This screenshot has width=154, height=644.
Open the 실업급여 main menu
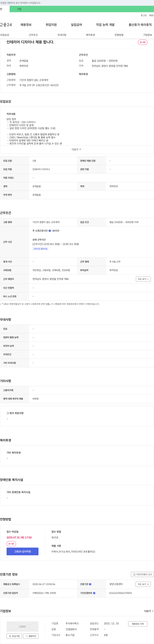[x=76, y=25]
